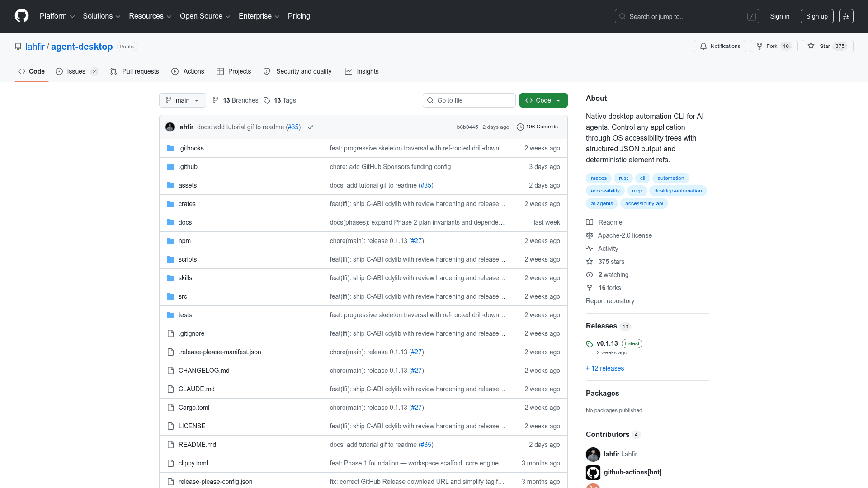Click the npm folder icon
Image resolution: width=868 pixels, height=488 pixels.
tap(170, 241)
